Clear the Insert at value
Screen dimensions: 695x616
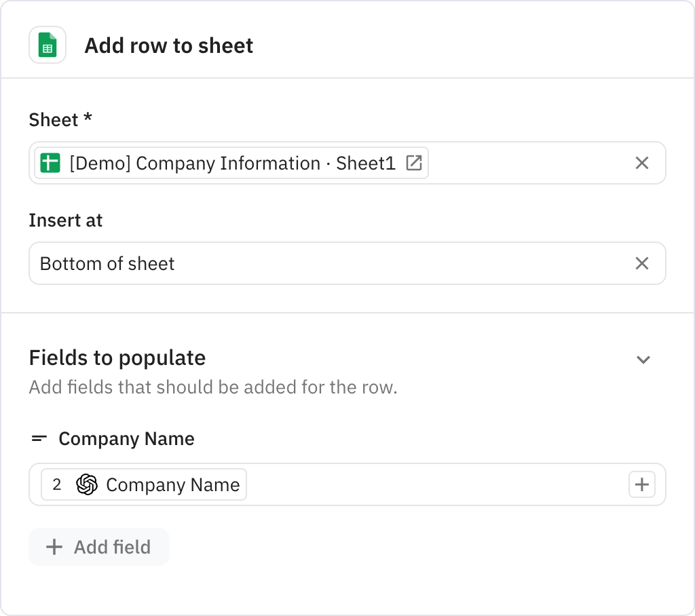642,263
